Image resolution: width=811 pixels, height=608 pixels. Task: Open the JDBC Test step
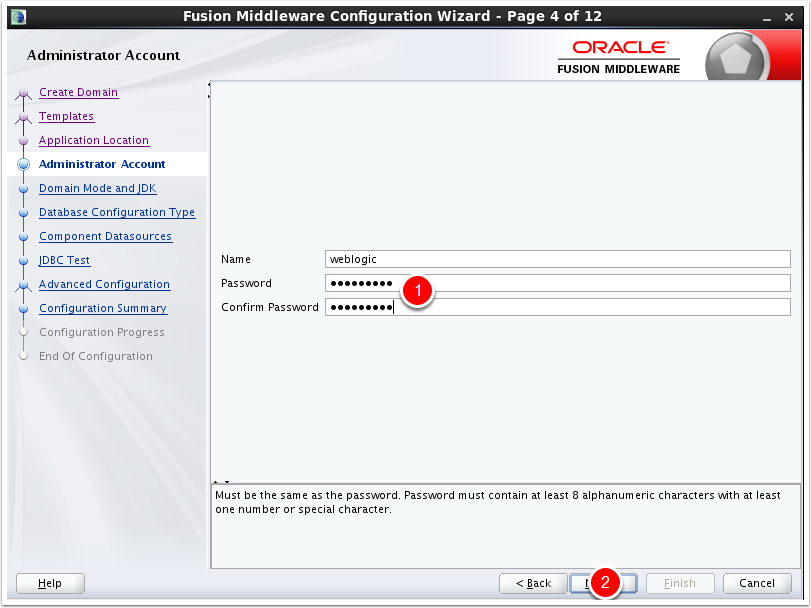(64, 260)
